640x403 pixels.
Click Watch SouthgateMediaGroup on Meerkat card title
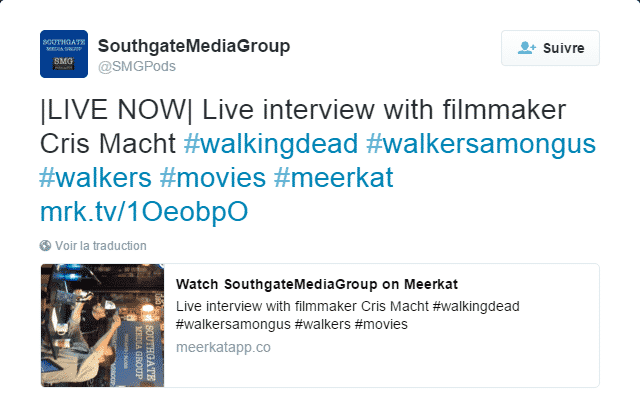point(317,284)
